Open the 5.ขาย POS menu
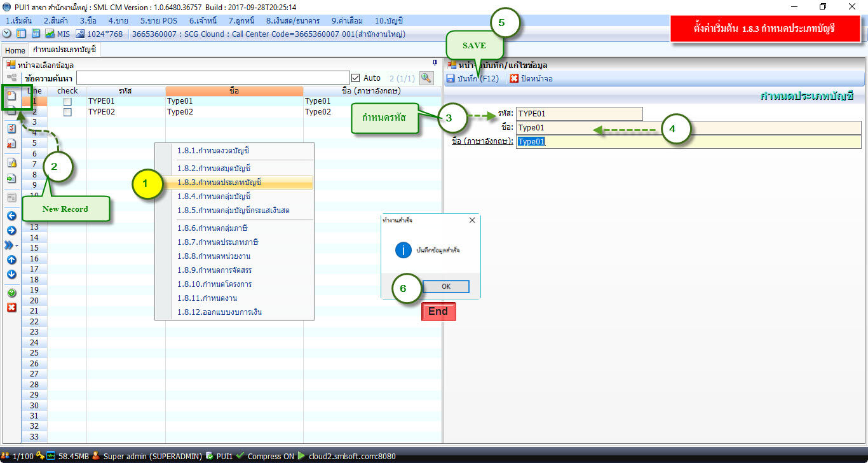 pyautogui.click(x=158, y=20)
